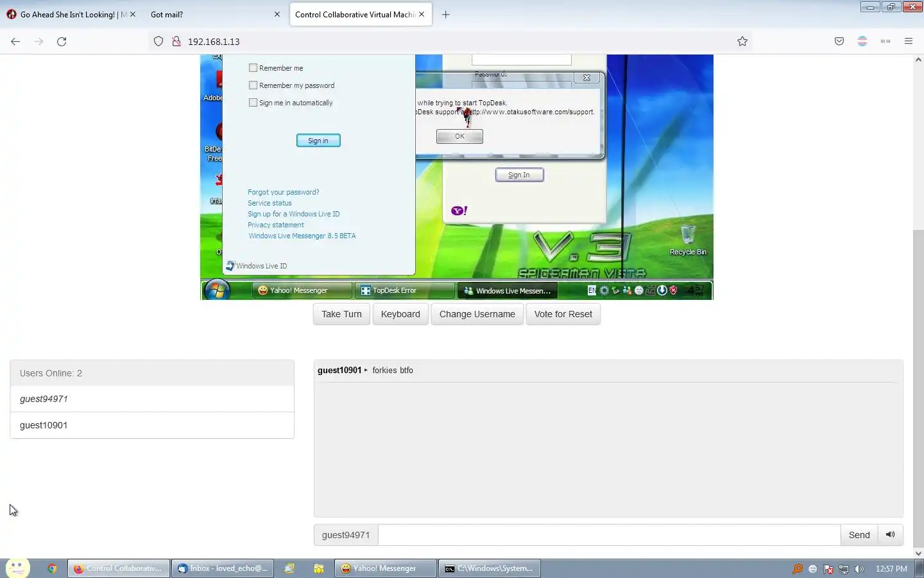Tick Sign me in automatically
Screen dimensions: 924x578
click(x=253, y=103)
